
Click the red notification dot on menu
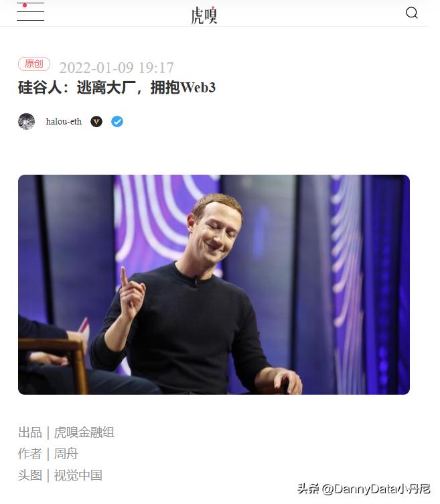(x=25, y=5)
